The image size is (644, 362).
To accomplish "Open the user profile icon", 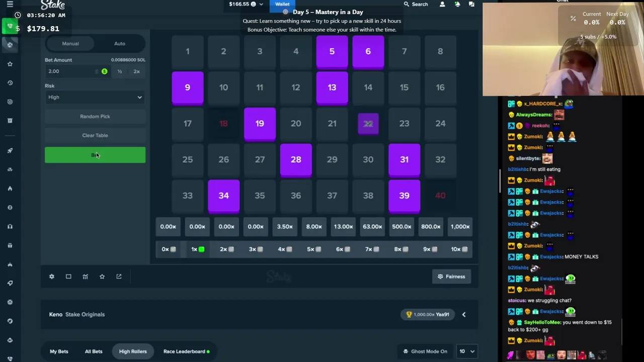I will pyautogui.click(x=442, y=4).
